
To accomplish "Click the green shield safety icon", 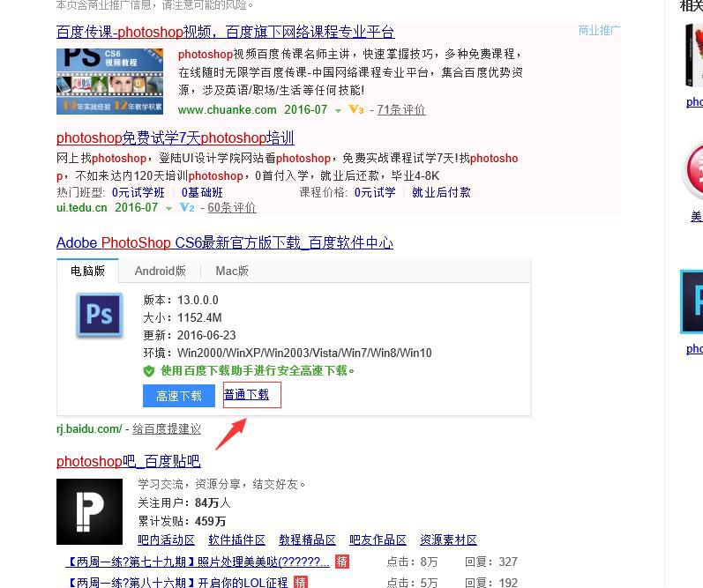I will pyautogui.click(x=149, y=371).
